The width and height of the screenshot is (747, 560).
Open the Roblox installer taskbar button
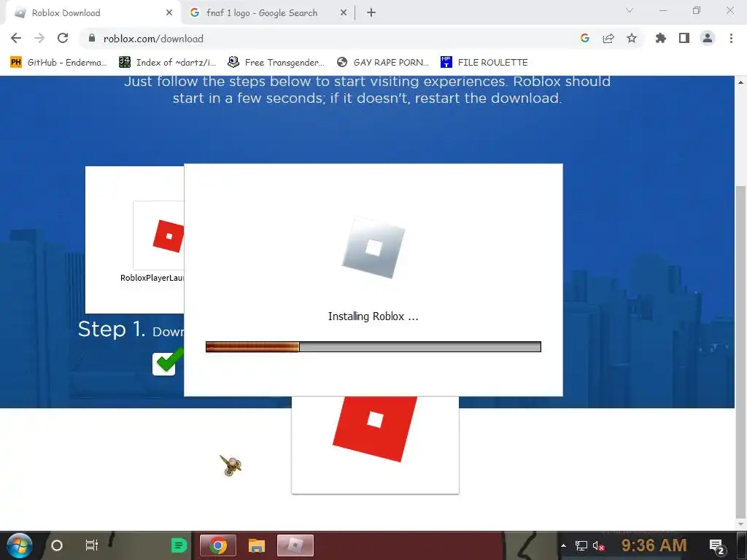(x=295, y=545)
